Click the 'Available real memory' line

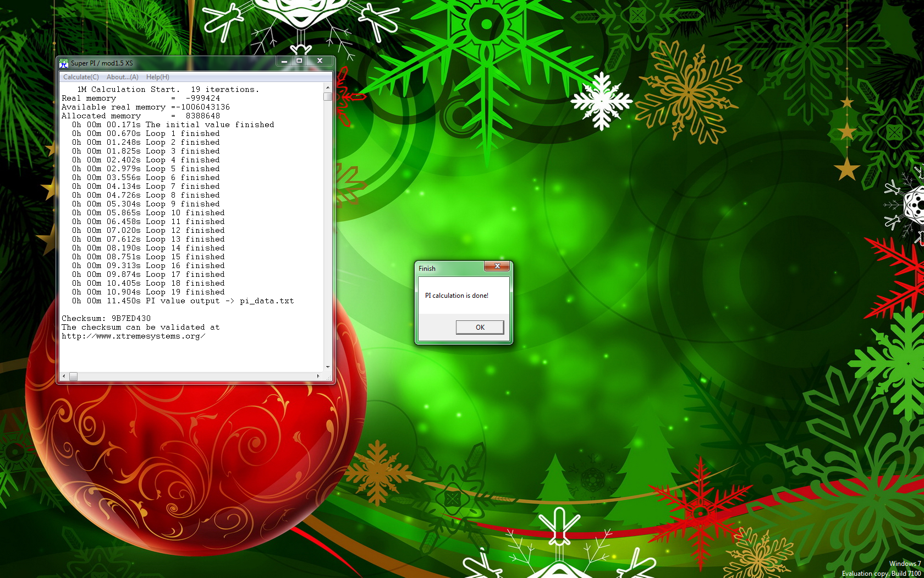[x=146, y=107]
